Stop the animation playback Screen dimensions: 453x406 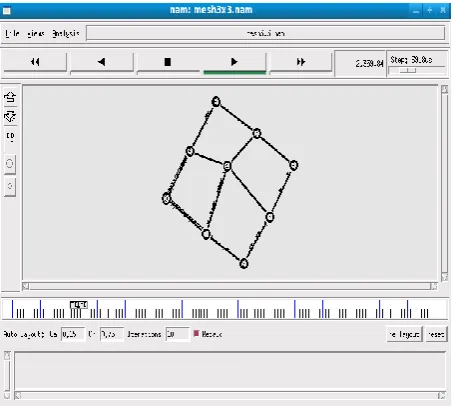[168, 62]
